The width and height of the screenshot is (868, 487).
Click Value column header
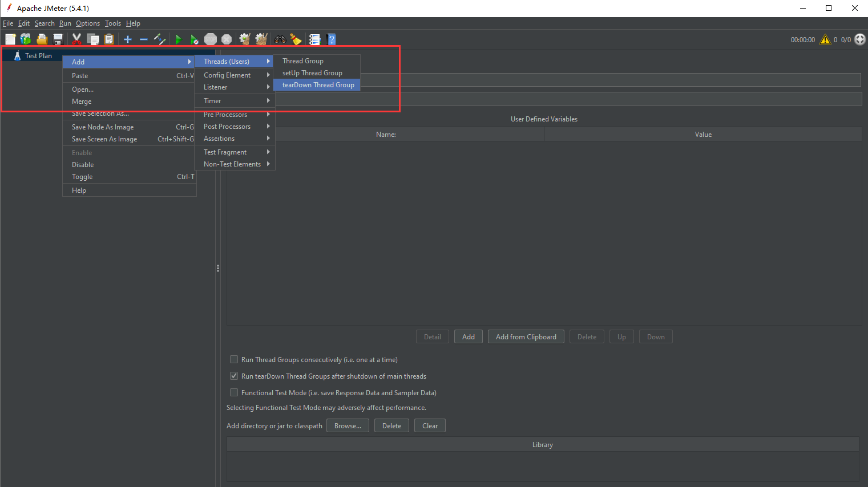(x=703, y=134)
